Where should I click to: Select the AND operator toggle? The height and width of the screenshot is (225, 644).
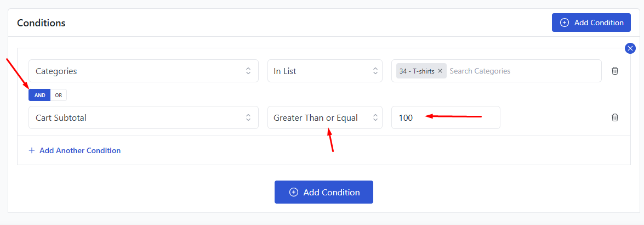pyautogui.click(x=39, y=95)
